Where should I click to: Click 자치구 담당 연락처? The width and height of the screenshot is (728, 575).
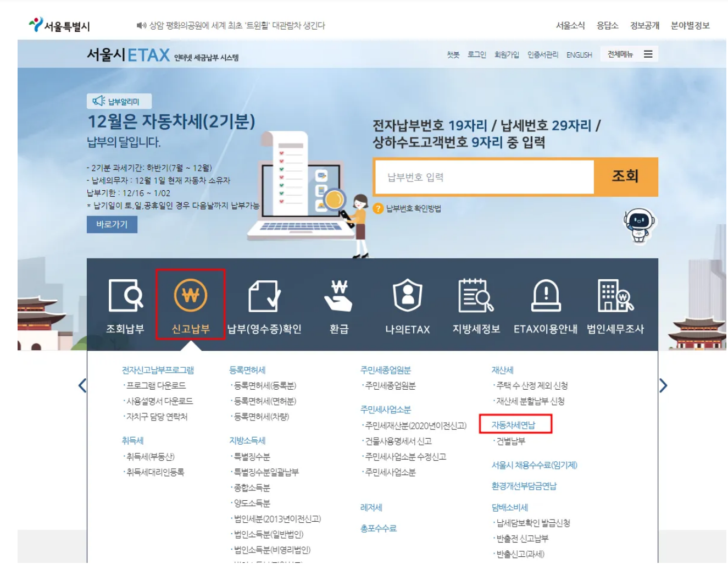[x=157, y=417]
